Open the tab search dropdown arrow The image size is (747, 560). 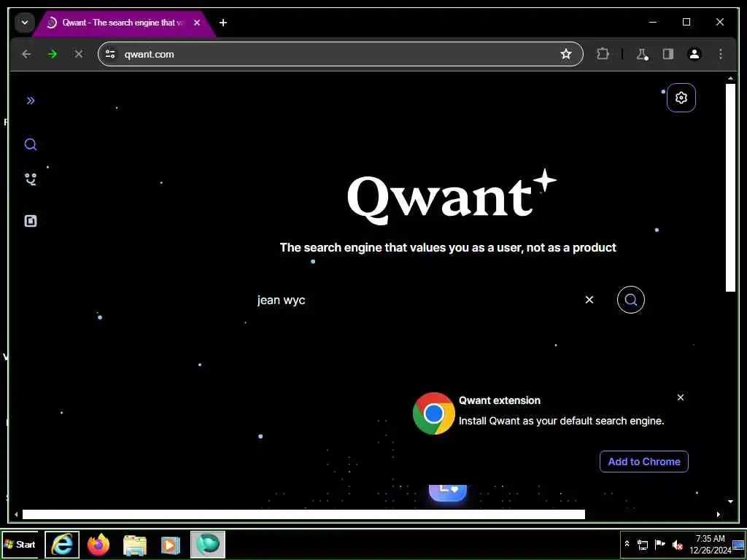click(25, 23)
